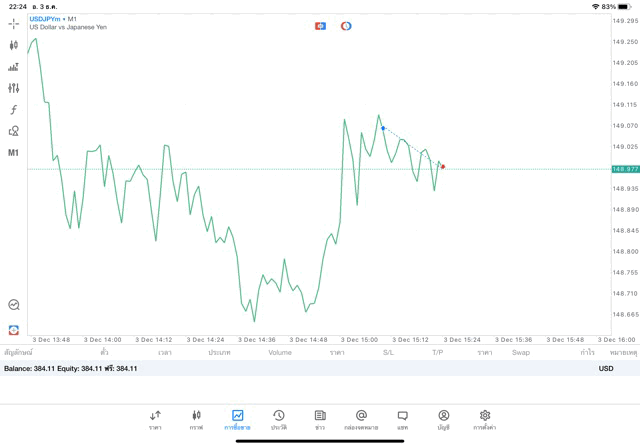Tap the blue-red square icon above chart
The width and height of the screenshot is (640, 447).
tap(320, 26)
